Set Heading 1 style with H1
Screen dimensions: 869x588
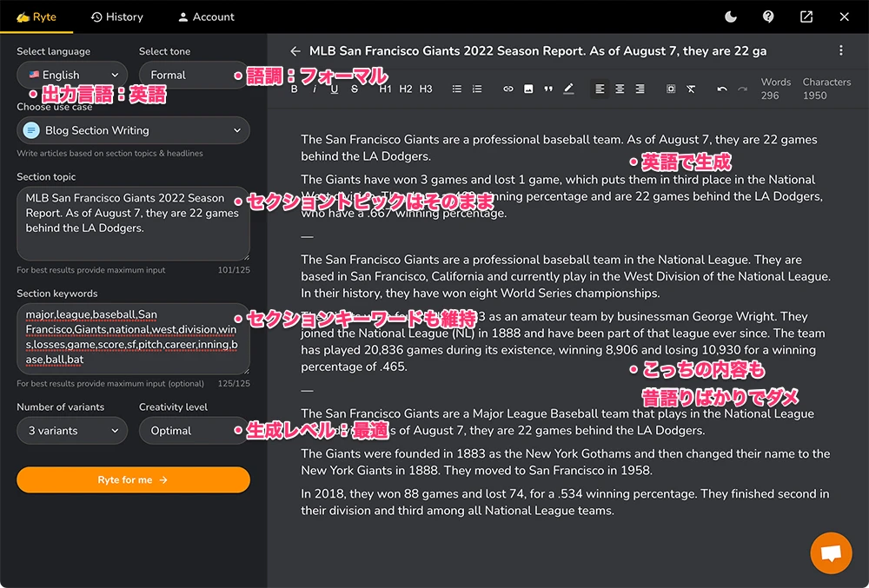[x=385, y=89]
